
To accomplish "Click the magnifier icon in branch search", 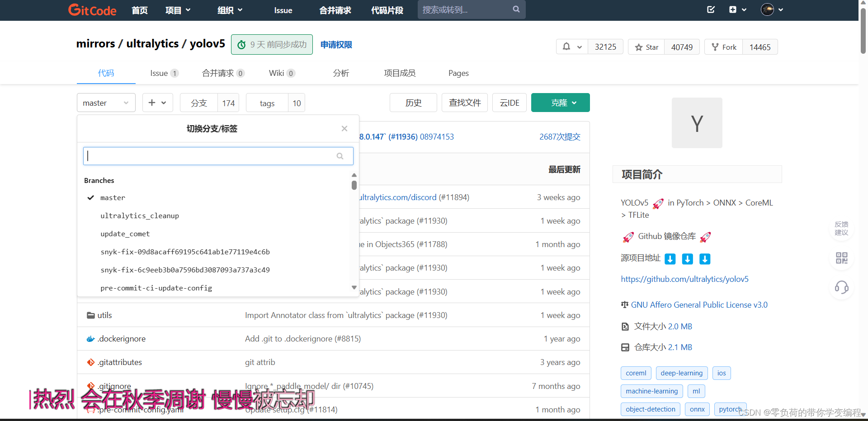I will coord(340,156).
